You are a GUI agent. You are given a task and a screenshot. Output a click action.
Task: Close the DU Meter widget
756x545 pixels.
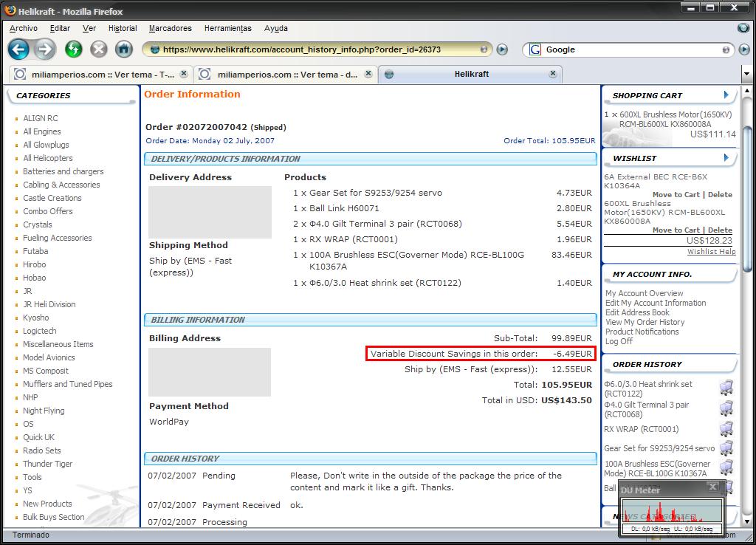[x=712, y=487]
